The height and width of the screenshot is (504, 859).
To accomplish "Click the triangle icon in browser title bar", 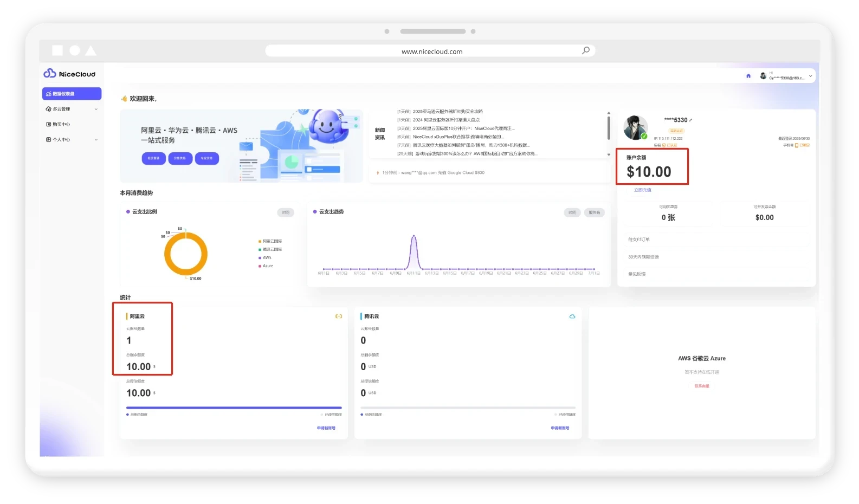I will pos(91,50).
